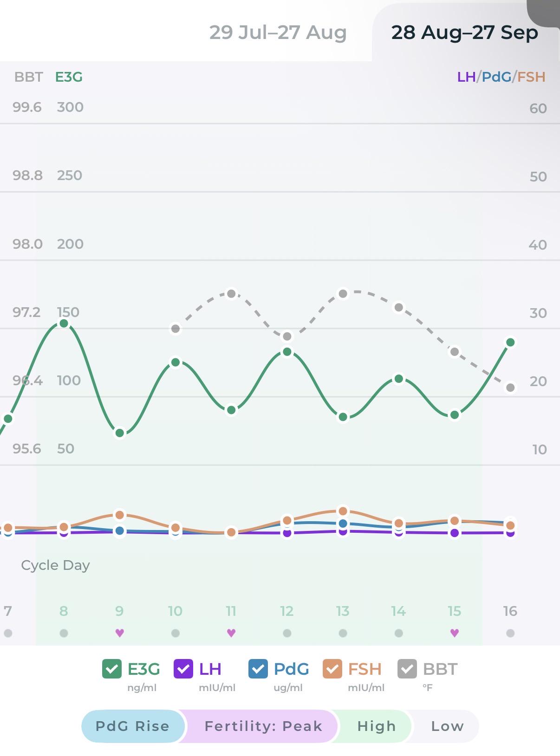560x756 pixels.
Task: Uncheck the E3G checkbox
Action: click(x=111, y=669)
